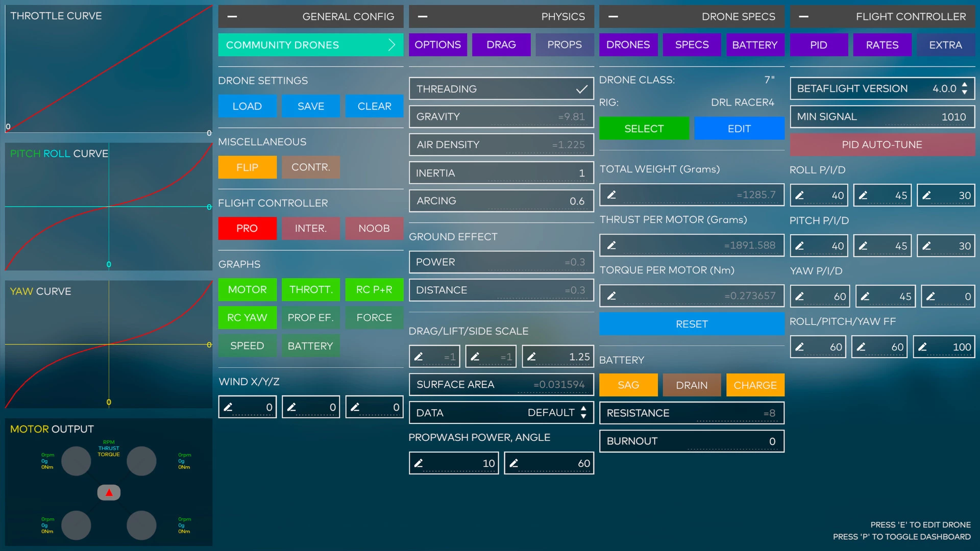
Task: Click the pencil icon in Propwash power field
Action: coord(419,463)
